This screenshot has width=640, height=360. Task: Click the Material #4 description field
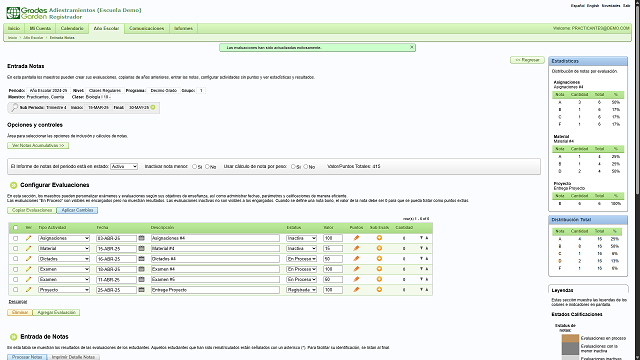click(215, 248)
